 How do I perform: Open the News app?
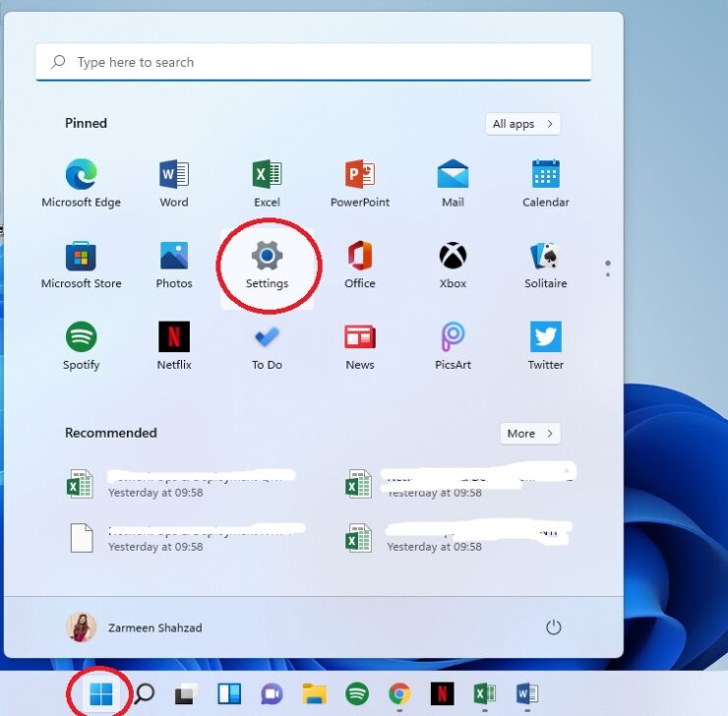(x=360, y=345)
